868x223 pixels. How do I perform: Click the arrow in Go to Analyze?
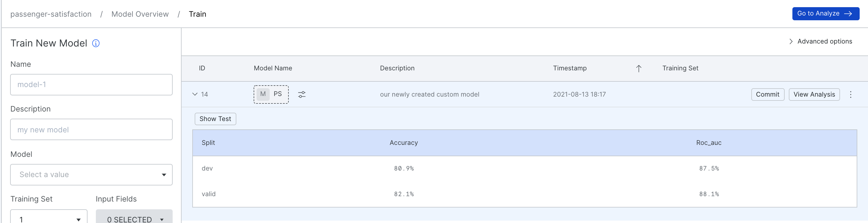coord(848,13)
